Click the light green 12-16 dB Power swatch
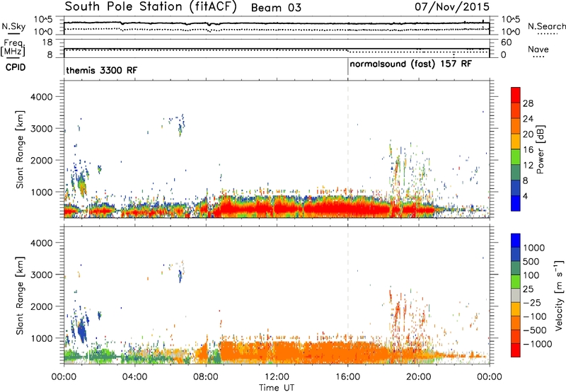 [516, 156]
